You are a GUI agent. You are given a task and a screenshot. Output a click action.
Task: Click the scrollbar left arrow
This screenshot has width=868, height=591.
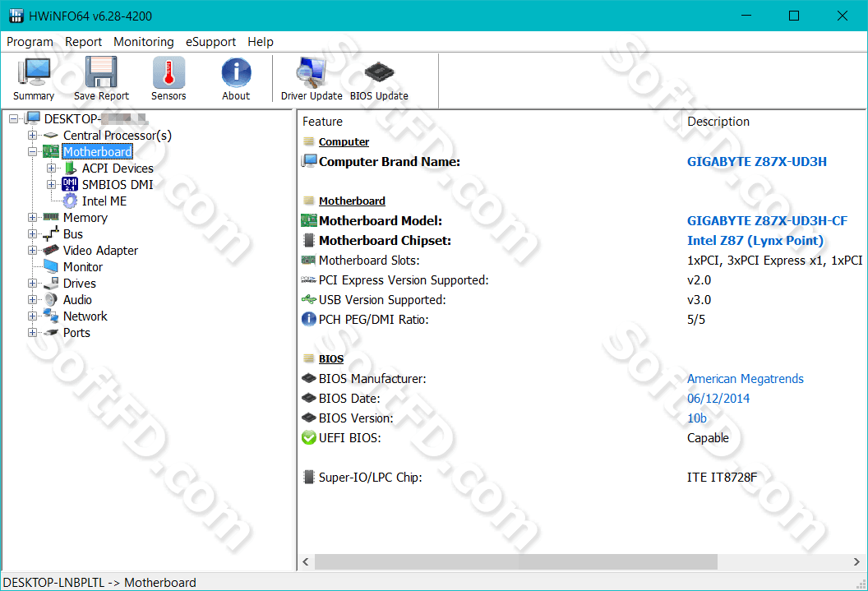[306, 561]
